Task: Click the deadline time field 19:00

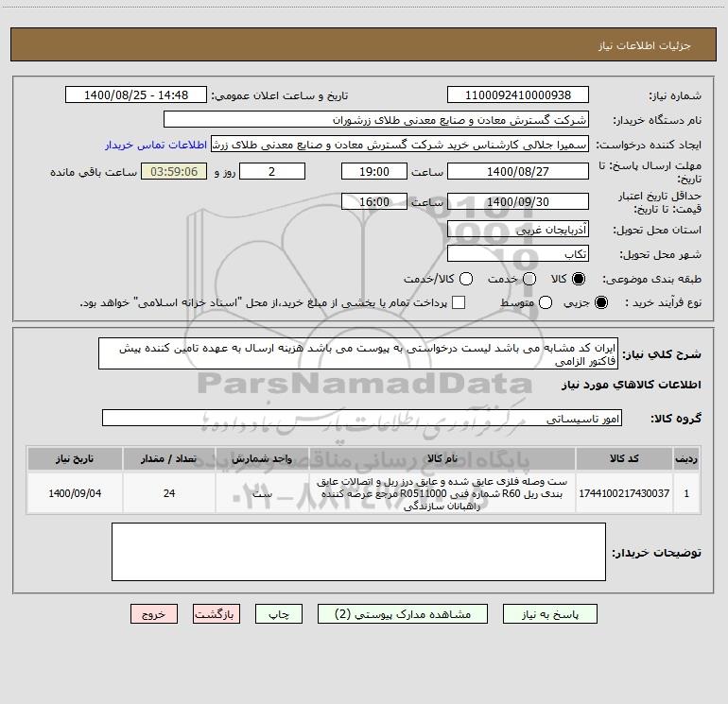Action: pyautogui.click(x=374, y=171)
